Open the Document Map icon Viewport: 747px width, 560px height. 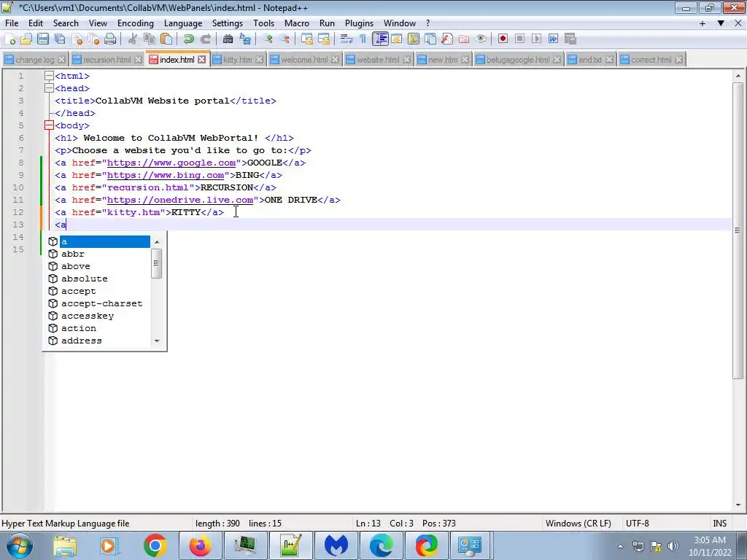tap(414, 39)
